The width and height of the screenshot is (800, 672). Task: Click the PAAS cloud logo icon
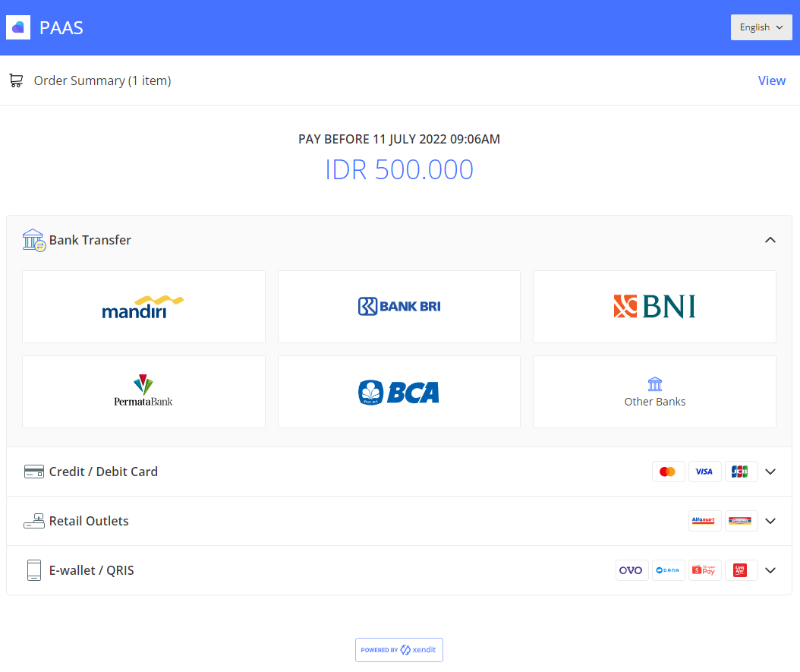pyautogui.click(x=18, y=27)
